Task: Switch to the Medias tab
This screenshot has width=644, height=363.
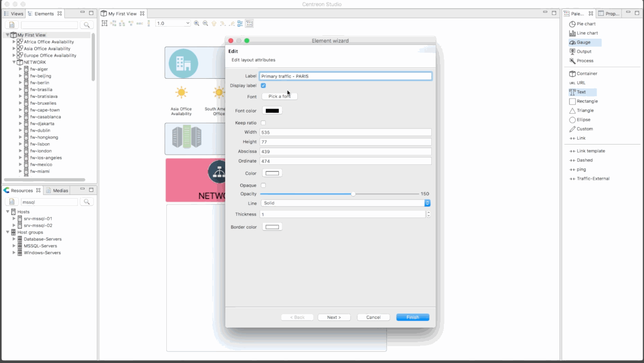Action: click(58, 190)
